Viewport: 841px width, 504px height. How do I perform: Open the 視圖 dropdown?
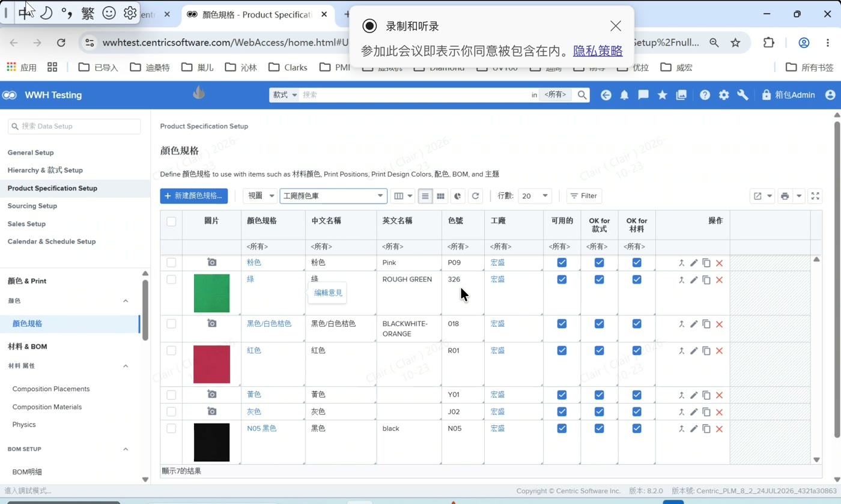[260, 196]
